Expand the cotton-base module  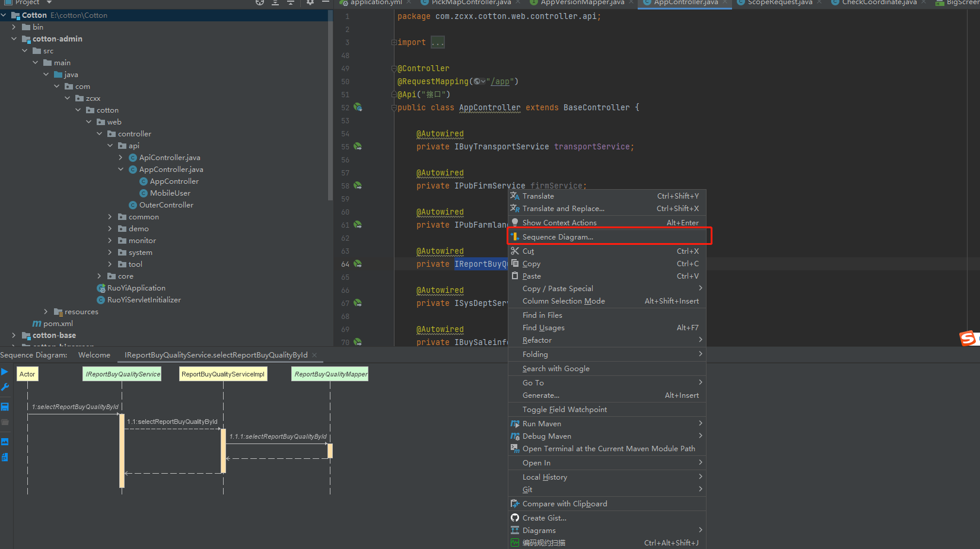point(14,336)
